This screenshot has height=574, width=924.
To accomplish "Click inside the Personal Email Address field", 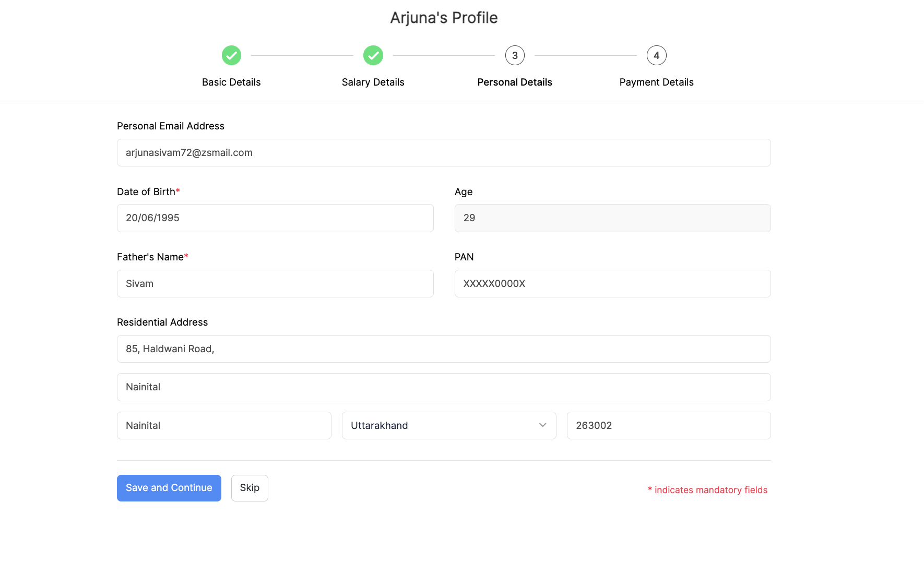I will 443,152.
